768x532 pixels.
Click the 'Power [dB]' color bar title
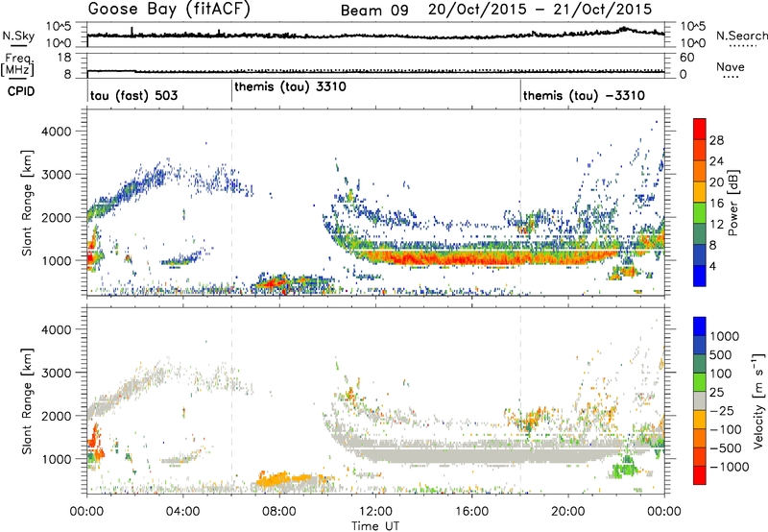click(x=733, y=203)
